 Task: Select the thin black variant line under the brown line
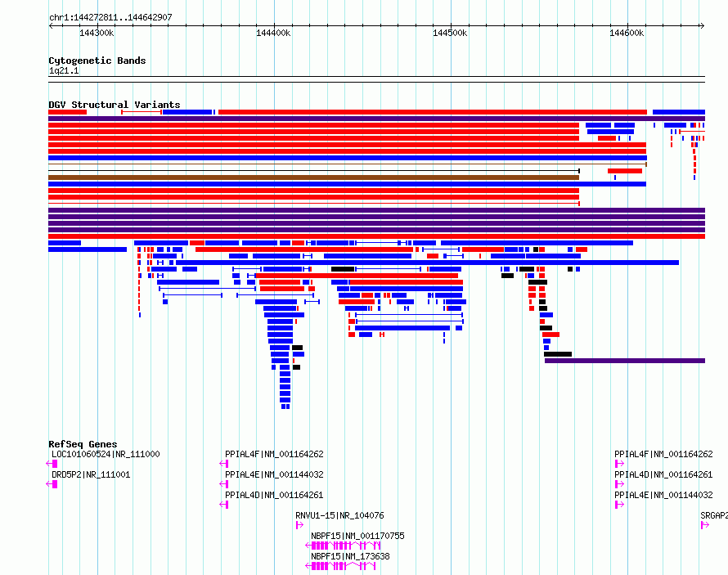tap(314, 171)
